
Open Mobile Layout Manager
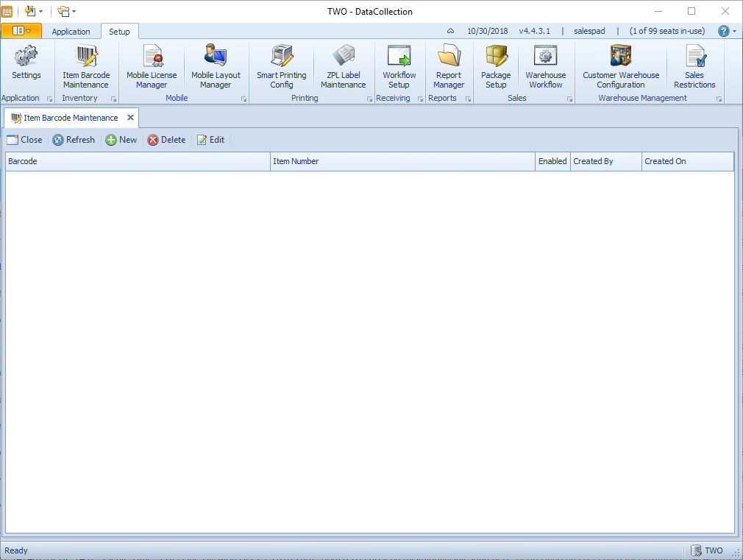click(x=216, y=66)
